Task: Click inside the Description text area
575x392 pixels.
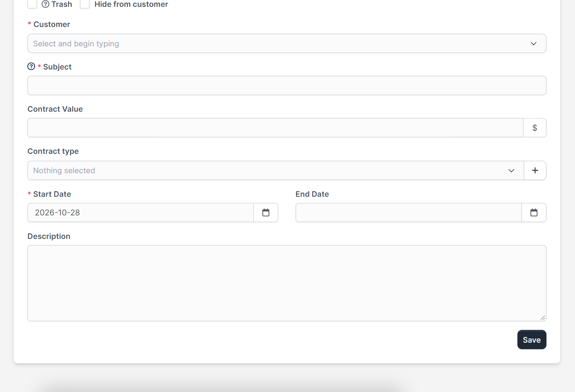Action: click(x=287, y=283)
